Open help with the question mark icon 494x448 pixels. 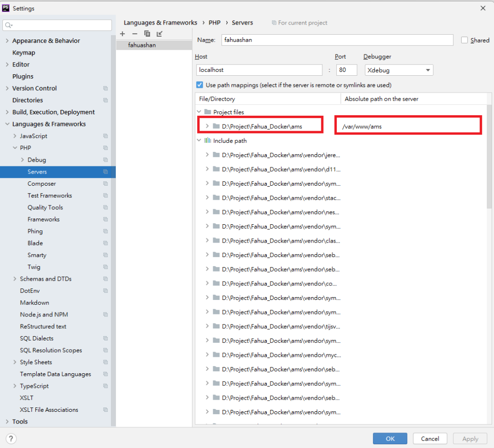pyautogui.click(x=11, y=438)
